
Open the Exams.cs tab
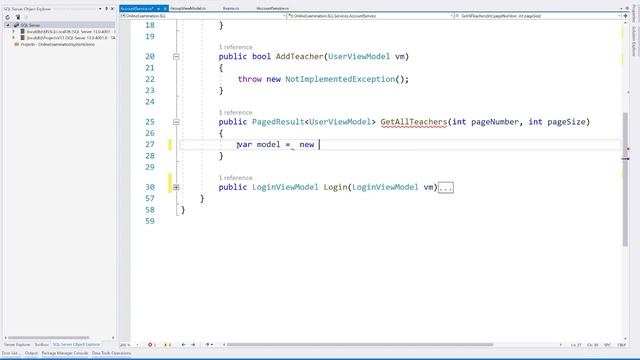(x=231, y=8)
